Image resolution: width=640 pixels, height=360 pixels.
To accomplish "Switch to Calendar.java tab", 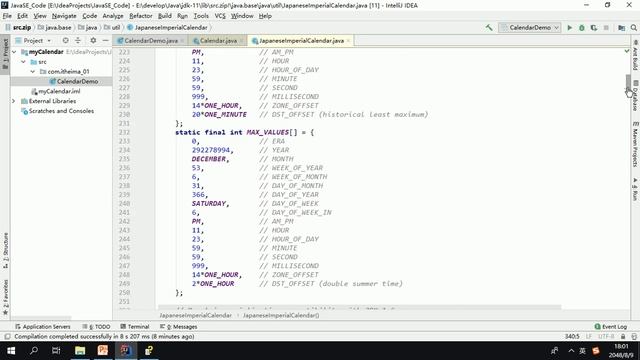I will tap(218, 40).
